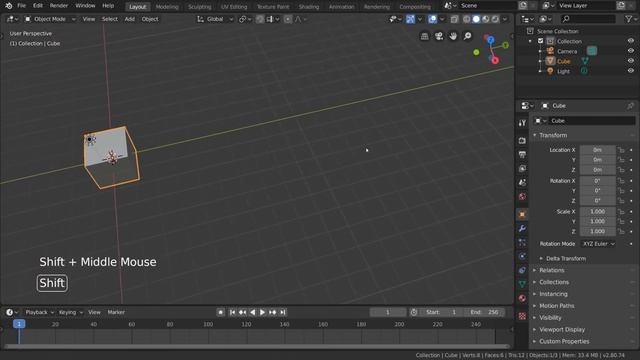Open the outliner filter funnel icon
640x360 pixels.
point(629,19)
